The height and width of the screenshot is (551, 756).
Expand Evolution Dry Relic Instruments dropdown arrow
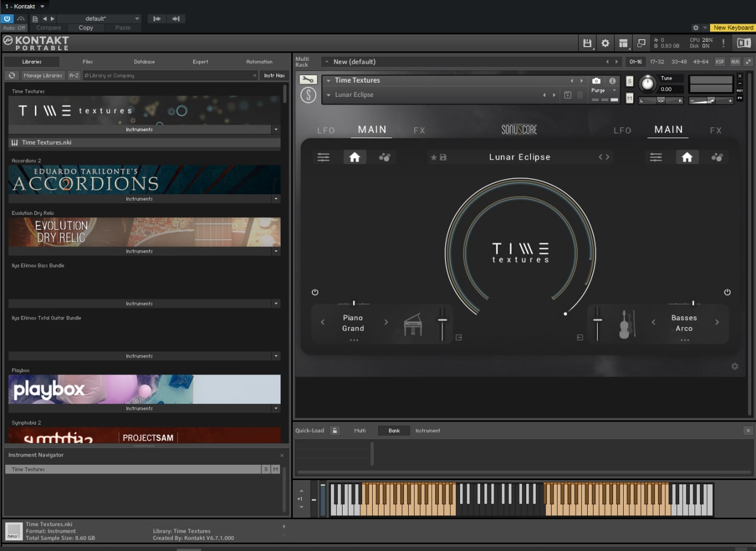coord(276,252)
